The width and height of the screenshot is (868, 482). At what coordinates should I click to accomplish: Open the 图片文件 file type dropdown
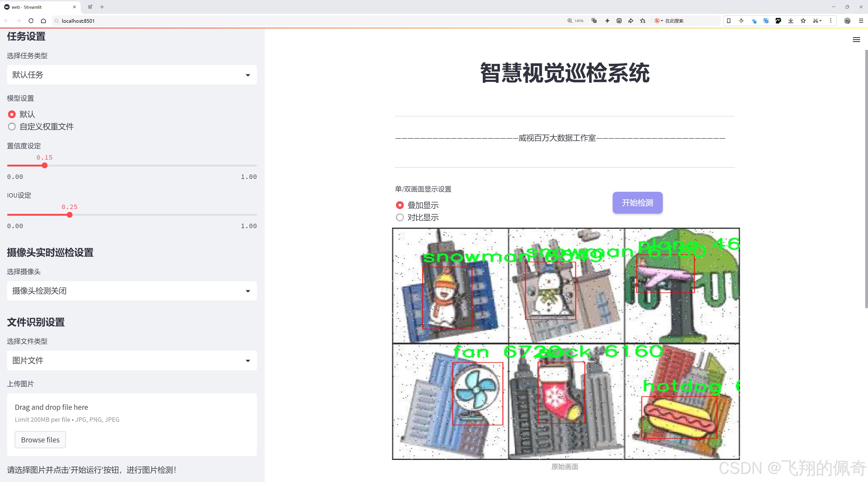pyautogui.click(x=131, y=360)
